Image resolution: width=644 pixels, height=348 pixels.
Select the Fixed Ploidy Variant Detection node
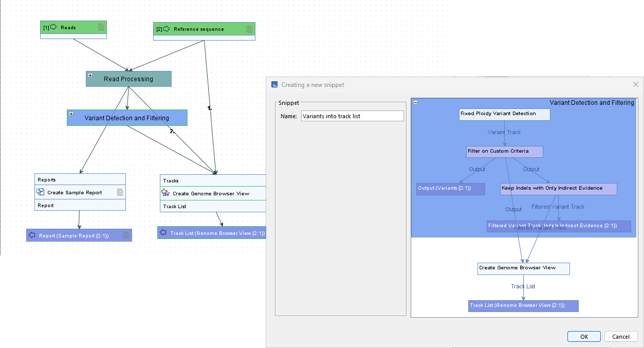click(504, 114)
